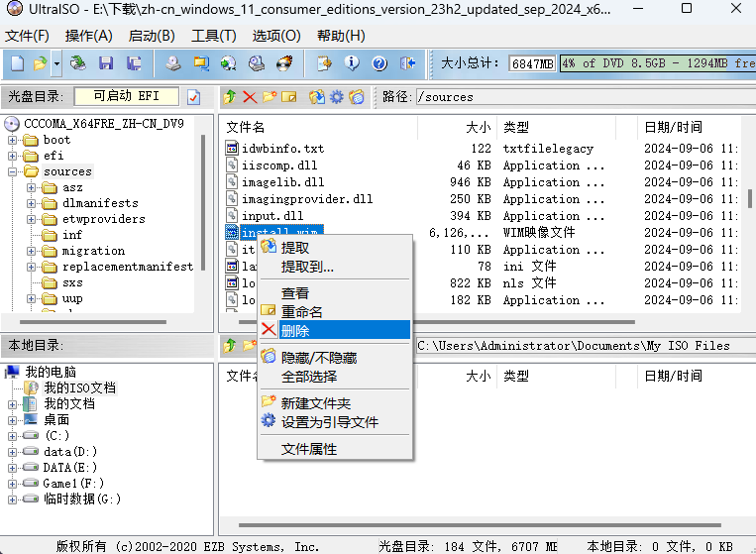The height and width of the screenshot is (554, 756).
Task: Open the 操作(A) menu
Action: pyautogui.click(x=89, y=36)
